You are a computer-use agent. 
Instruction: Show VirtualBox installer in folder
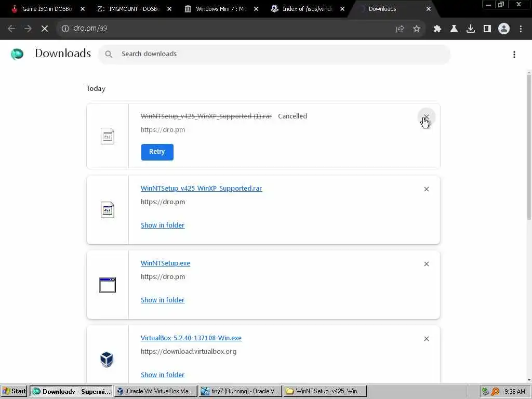point(163,375)
